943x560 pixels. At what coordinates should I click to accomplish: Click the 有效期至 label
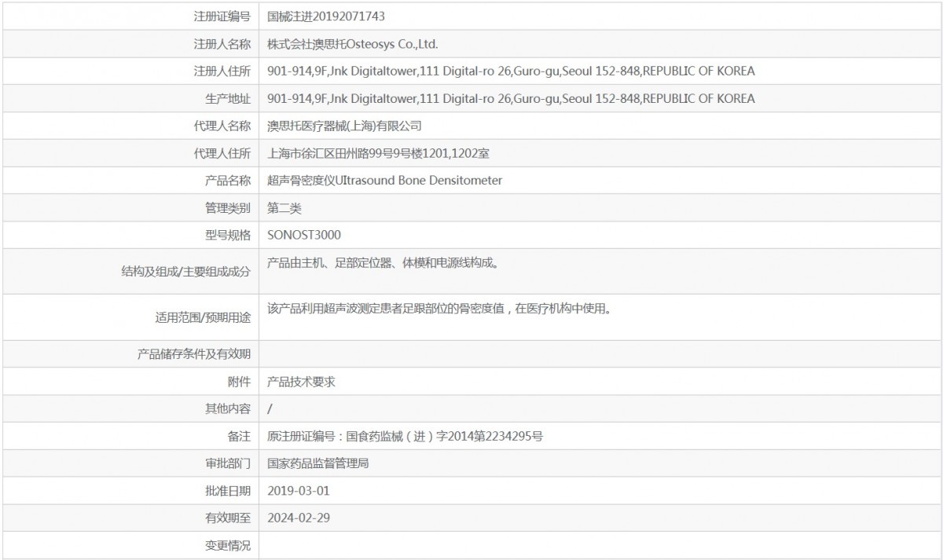[x=227, y=518]
